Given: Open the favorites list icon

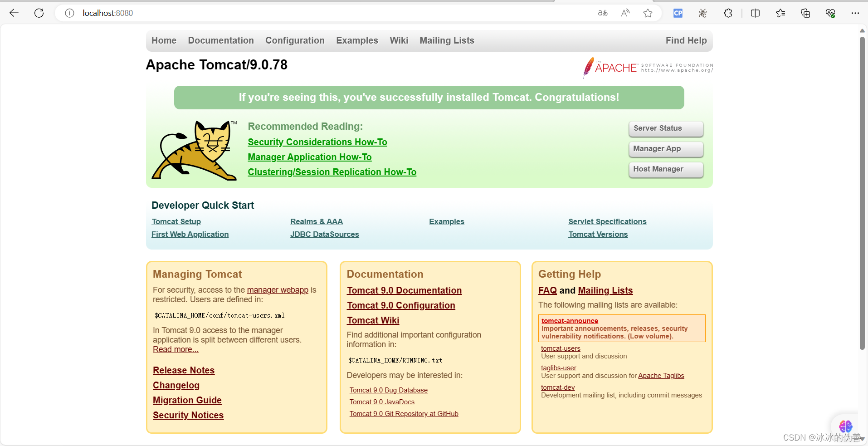Looking at the screenshot, I should coord(780,13).
